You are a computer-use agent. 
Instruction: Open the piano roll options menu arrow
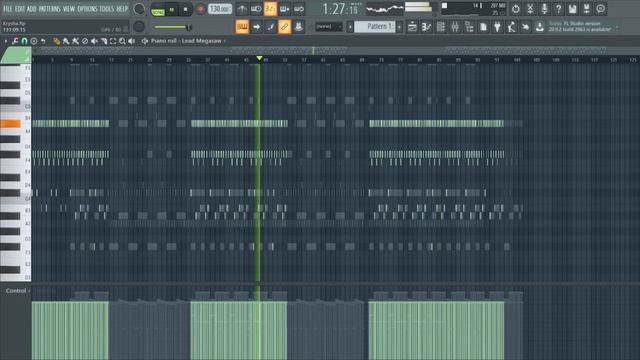[x=6, y=41]
